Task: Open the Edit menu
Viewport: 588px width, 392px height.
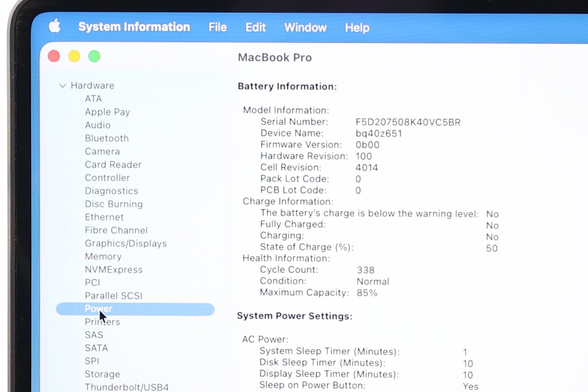Action: pos(255,28)
